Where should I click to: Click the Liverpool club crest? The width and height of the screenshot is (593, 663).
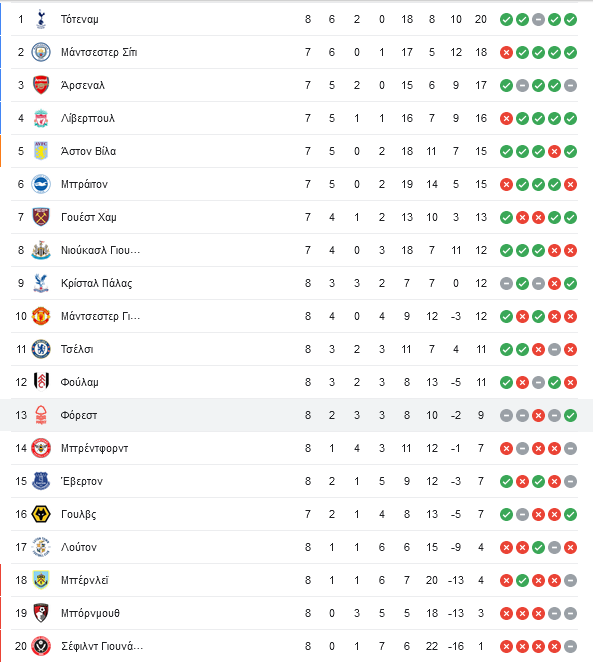41,118
